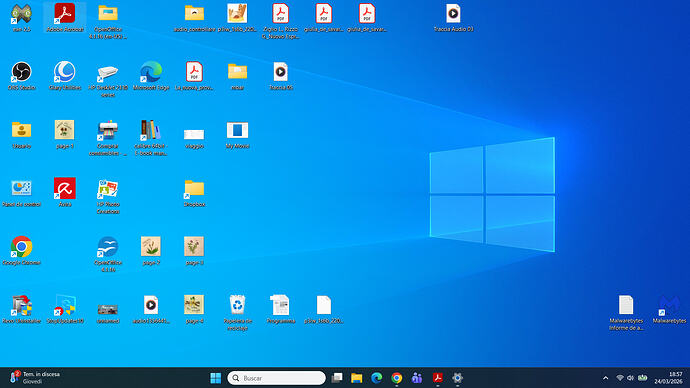Select the Papelera de reciclaje recycle bin
Image resolution: width=690 pixels, height=388 pixels.
tap(237, 313)
